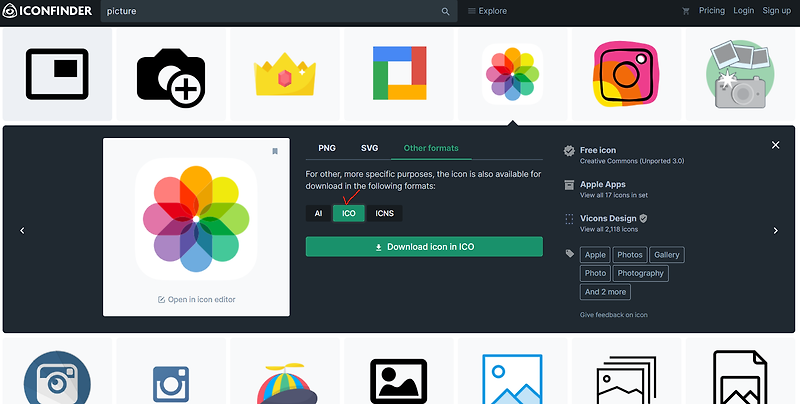The height and width of the screenshot is (404, 800).
Task: Select the yellow crown icon
Action: point(285,74)
